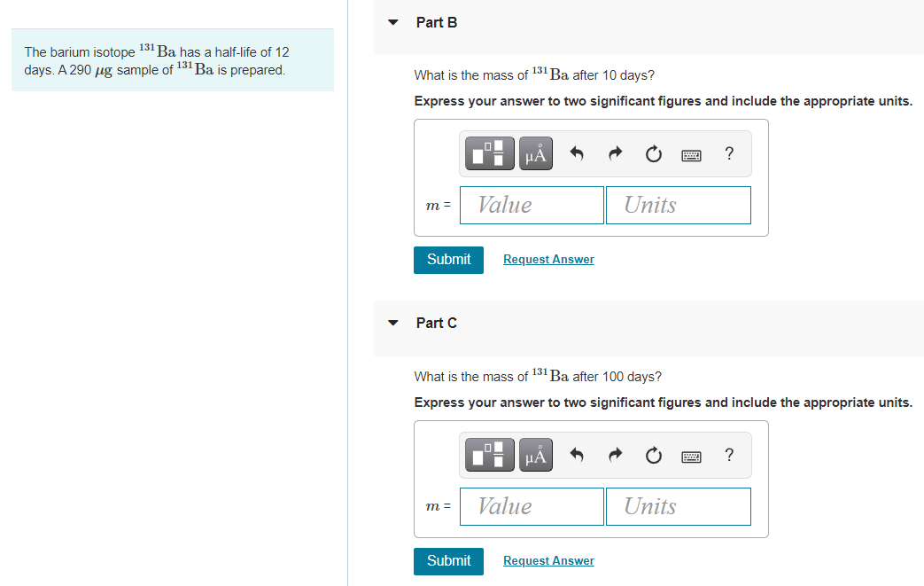Open help for the Part C answer box
924x586 pixels.
pos(728,454)
